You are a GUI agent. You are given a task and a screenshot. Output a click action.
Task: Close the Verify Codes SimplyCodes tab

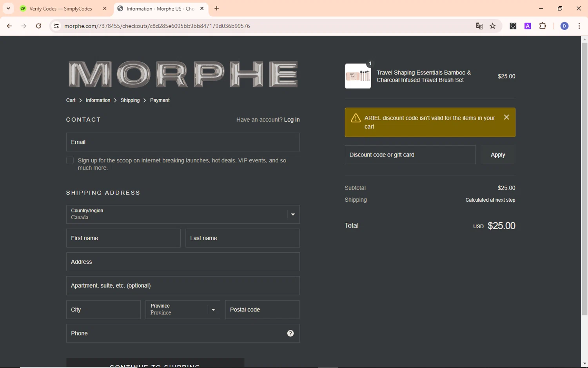105,8
